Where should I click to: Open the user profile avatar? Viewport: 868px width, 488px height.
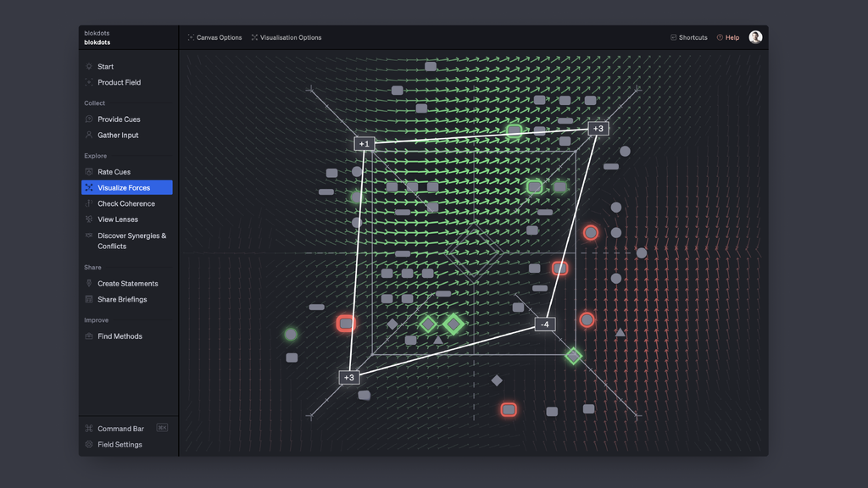point(755,37)
